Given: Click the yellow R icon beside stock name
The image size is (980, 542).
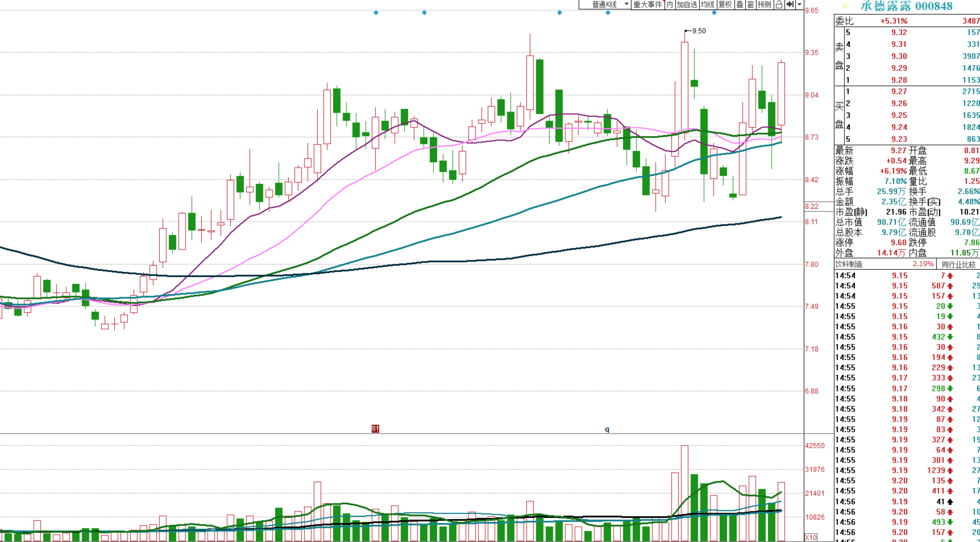Looking at the screenshot, I should coord(845,6).
